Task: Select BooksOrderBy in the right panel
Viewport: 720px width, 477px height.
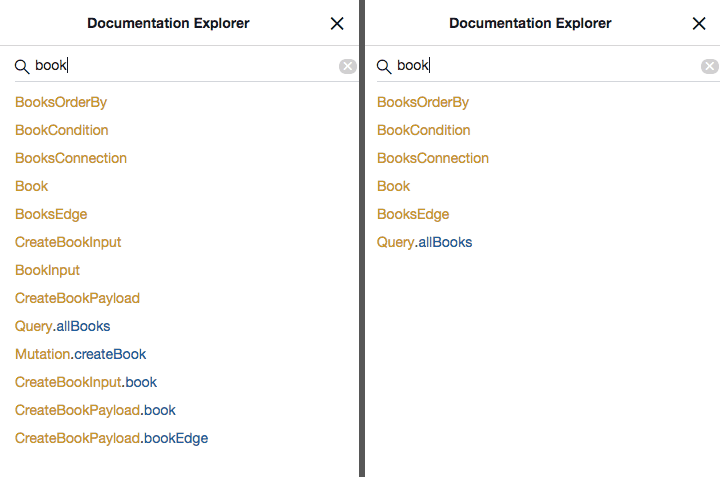Action: pos(422,102)
